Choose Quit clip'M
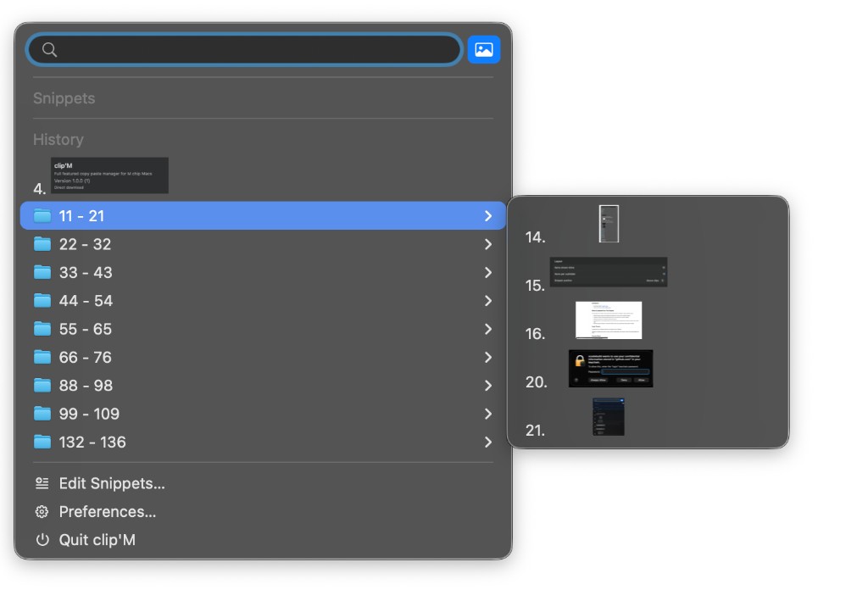868x590 pixels. click(263, 540)
